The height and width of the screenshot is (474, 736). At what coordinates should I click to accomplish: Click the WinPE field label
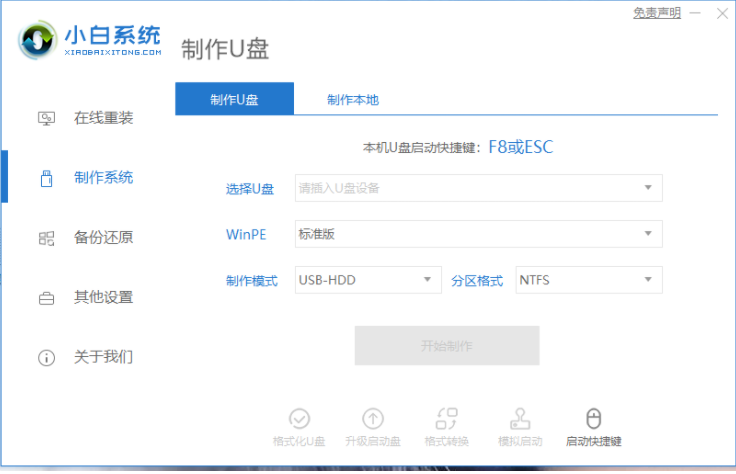246,235
